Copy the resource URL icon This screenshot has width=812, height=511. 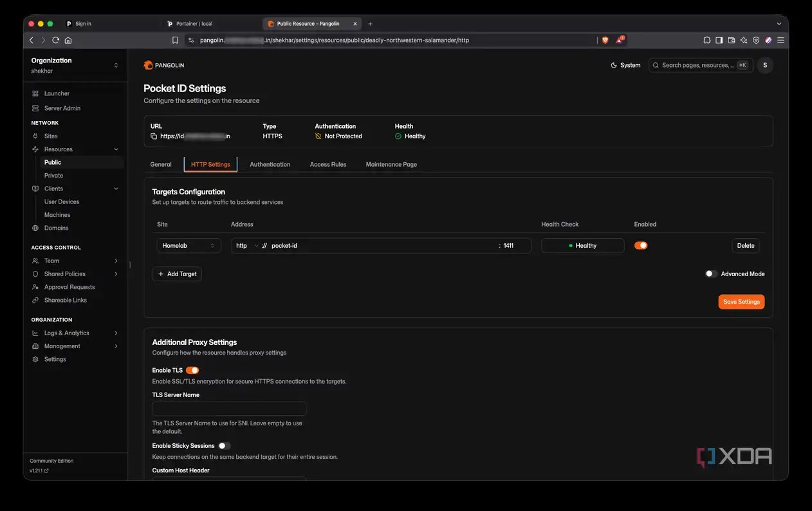coord(154,136)
